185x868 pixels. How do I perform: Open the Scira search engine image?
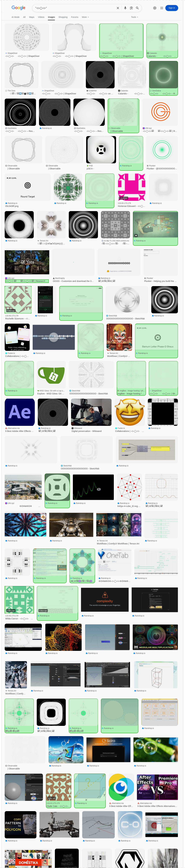(x=108, y=750)
